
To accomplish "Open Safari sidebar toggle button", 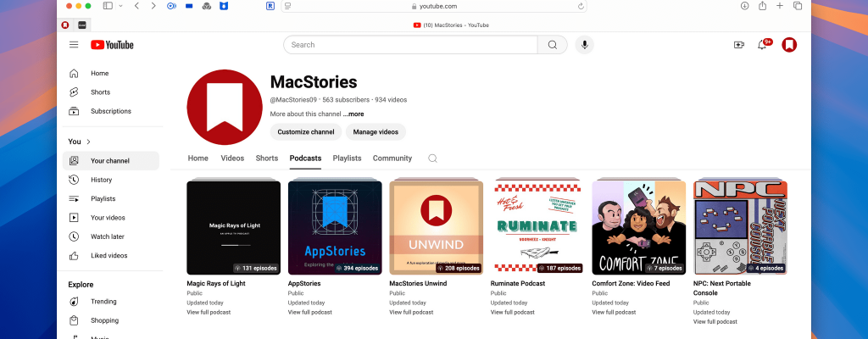I will click(x=108, y=6).
